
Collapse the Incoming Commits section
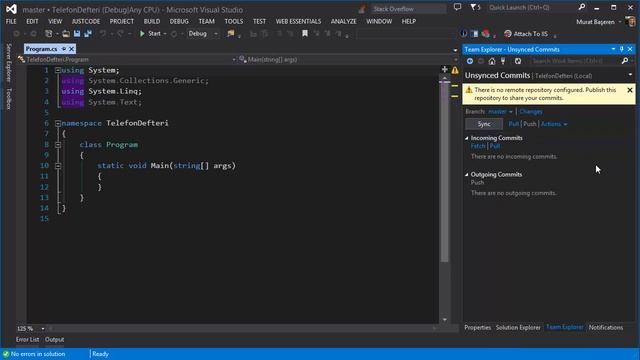pyautogui.click(x=467, y=138)
